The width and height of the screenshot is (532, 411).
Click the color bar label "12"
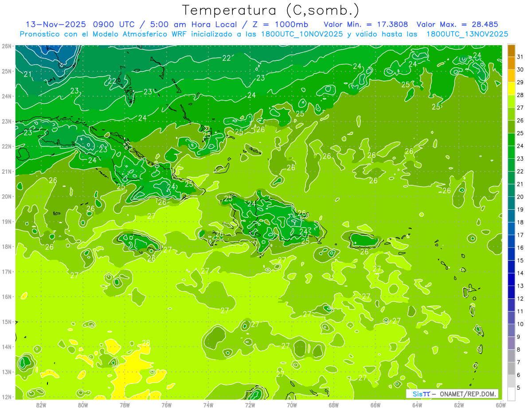click(520, 298)
